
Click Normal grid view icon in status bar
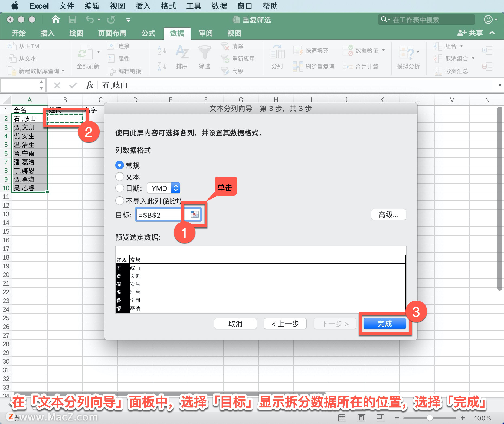point(342,418)
